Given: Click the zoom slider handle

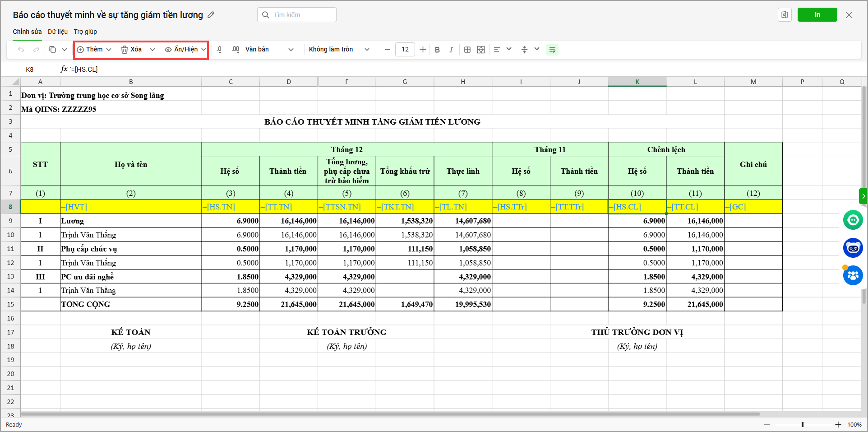Looking at the screenshot, I should pyautogui.click(x=802, y=425).
